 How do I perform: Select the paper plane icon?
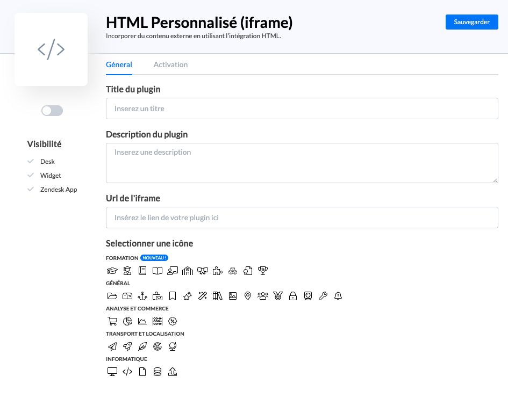[112, 346]
